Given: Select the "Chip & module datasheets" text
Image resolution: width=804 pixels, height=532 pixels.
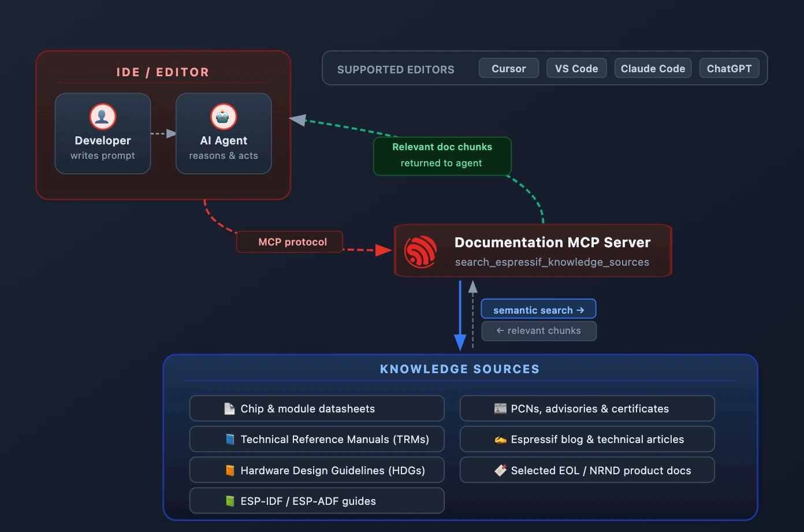Looking at the screenshot, I should tap(308, 409).
